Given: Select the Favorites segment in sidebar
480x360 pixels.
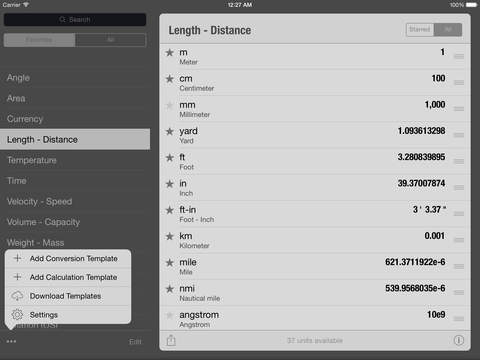Looking at the screenshot, I should pyautogui.click(x=39, y=40).
